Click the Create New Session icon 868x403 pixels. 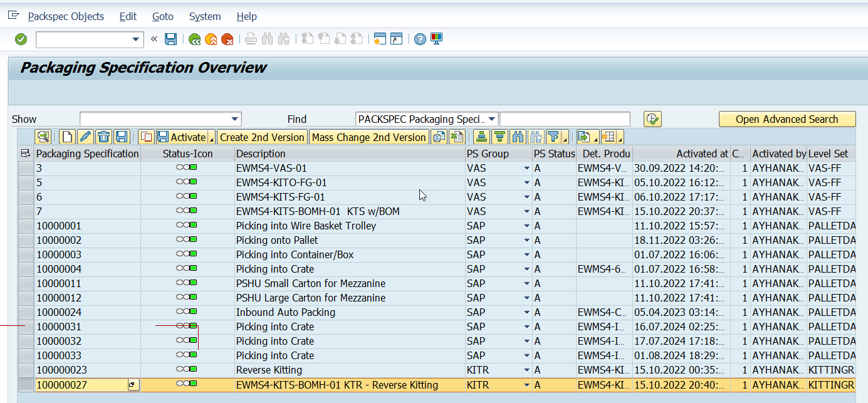coord(379,39)
